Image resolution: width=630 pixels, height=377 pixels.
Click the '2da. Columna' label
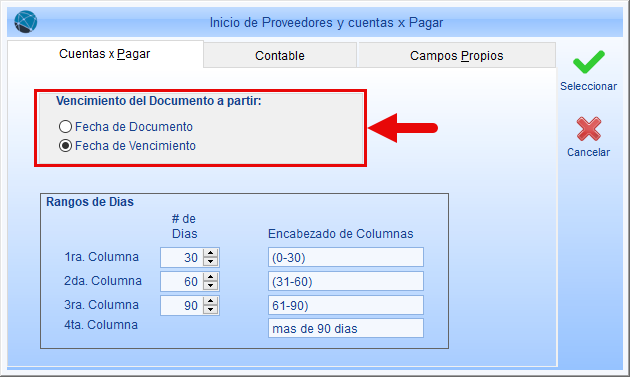coord(103,281)
